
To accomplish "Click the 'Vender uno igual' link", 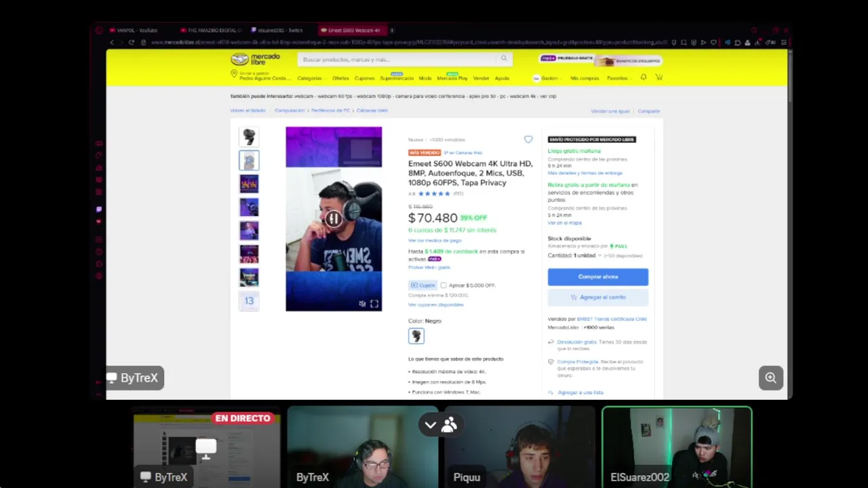I will [x=610, y=111].
